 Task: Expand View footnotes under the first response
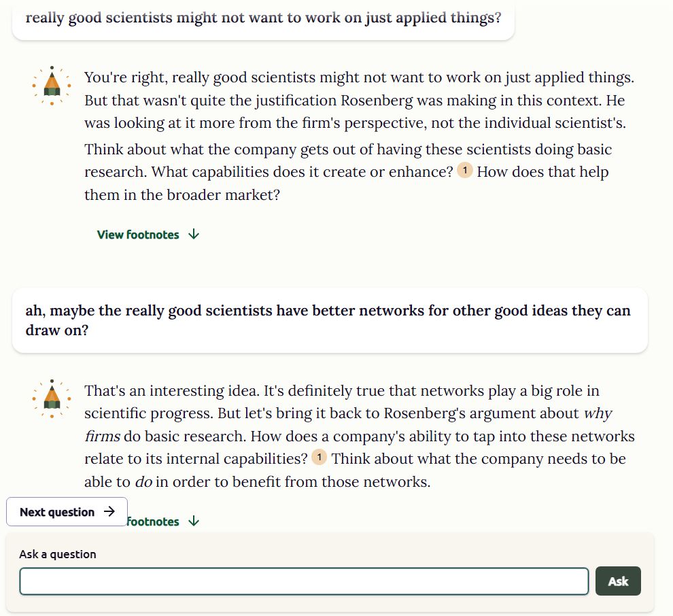click(x=138, y=235)
